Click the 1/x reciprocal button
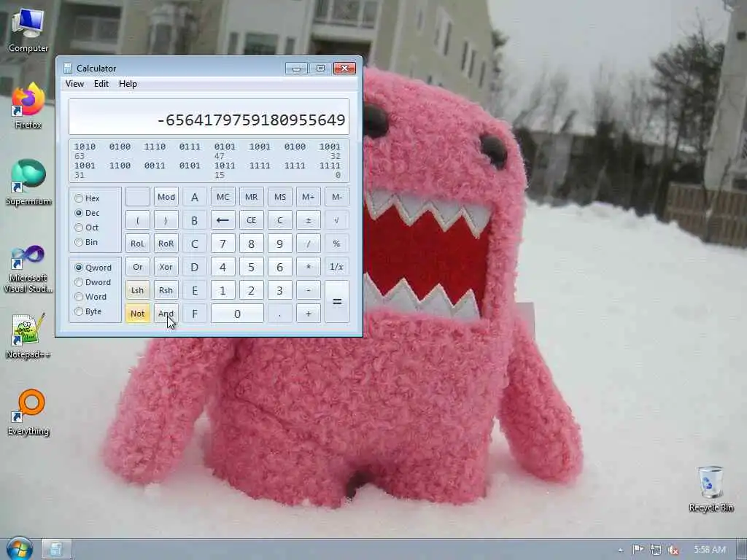Viewport: 747px width, 560px height. [x=336, y=267]
